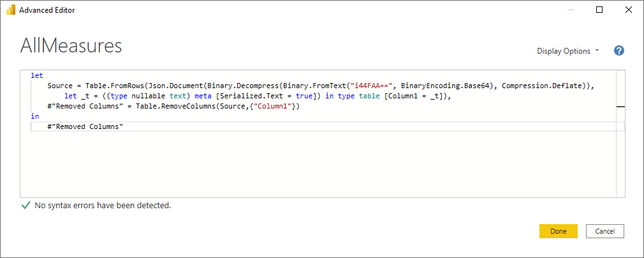644x258 pixels.
Task: Click the code editor vertical scrollbar
Action: tap(620, 133)
